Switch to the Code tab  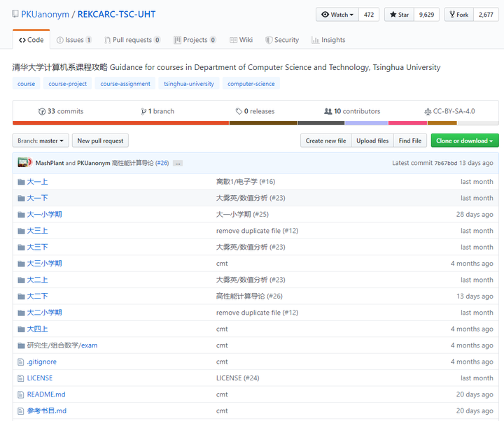coord(31,40)
